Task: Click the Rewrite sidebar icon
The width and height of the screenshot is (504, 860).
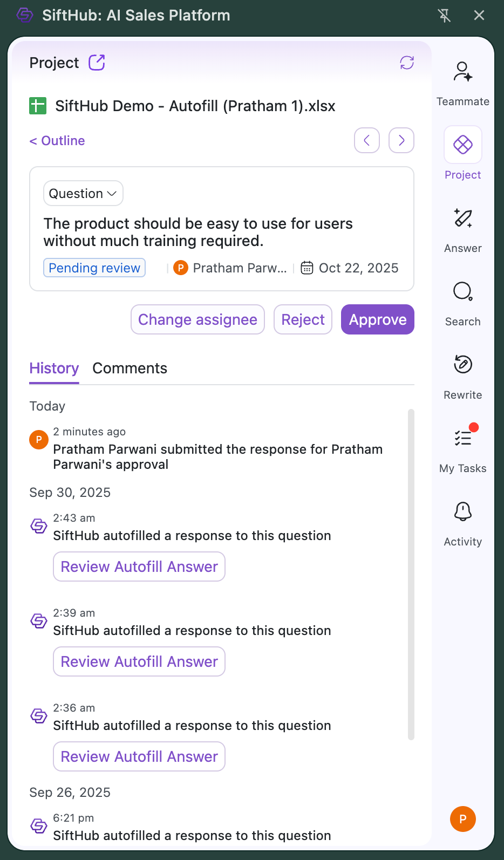Action: (x=462, y=365)
